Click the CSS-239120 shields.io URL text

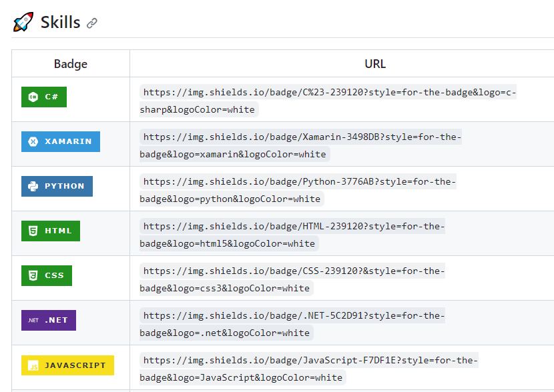tap(292, 279)
